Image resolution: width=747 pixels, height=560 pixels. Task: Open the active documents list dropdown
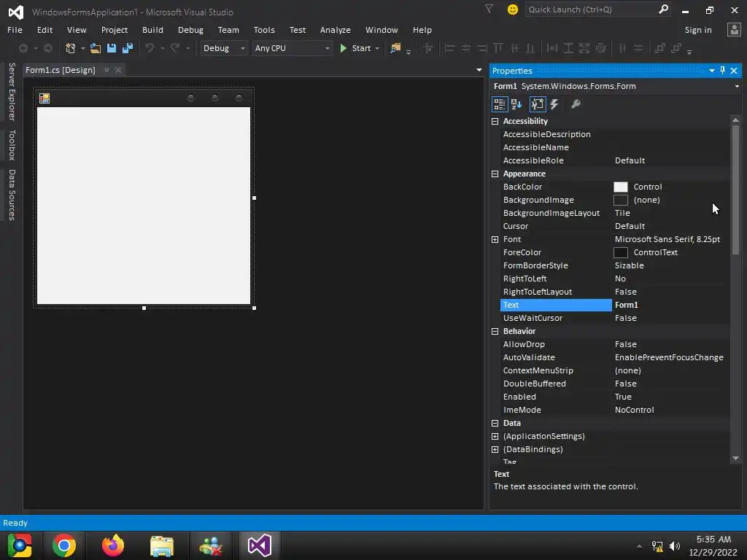(479, 70)
